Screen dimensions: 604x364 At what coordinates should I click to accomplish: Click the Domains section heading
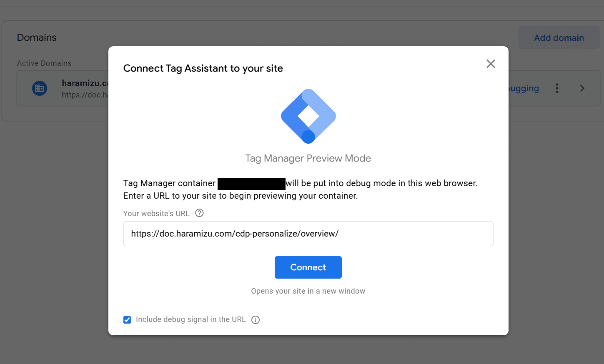click(37, 37)
